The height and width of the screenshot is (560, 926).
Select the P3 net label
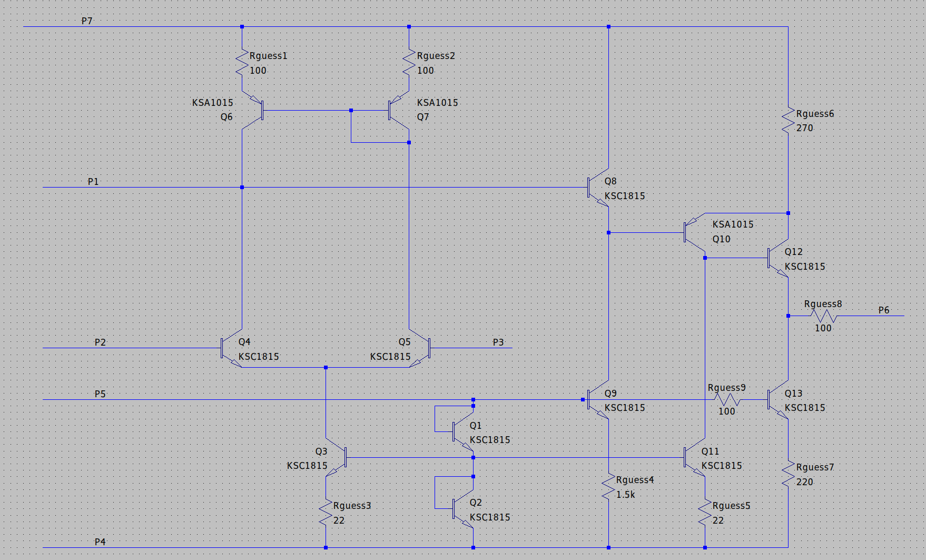coord(498,342)
